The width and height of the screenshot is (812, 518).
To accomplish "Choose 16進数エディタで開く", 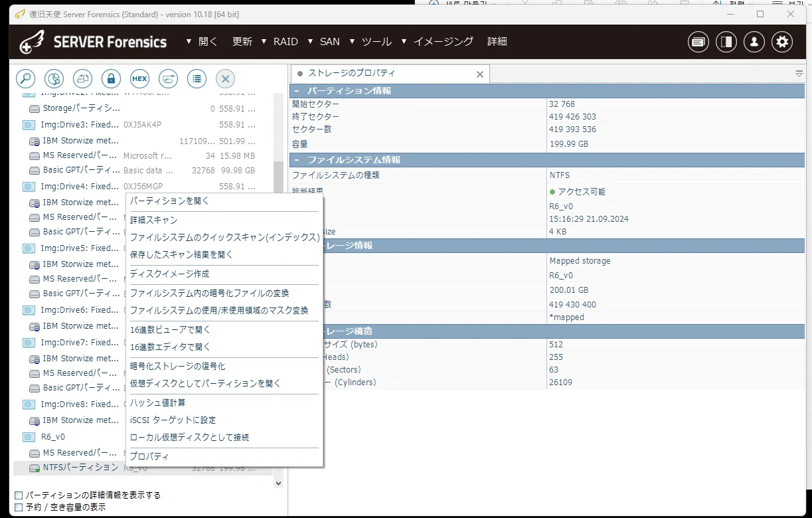I will (x=224, y=347).
